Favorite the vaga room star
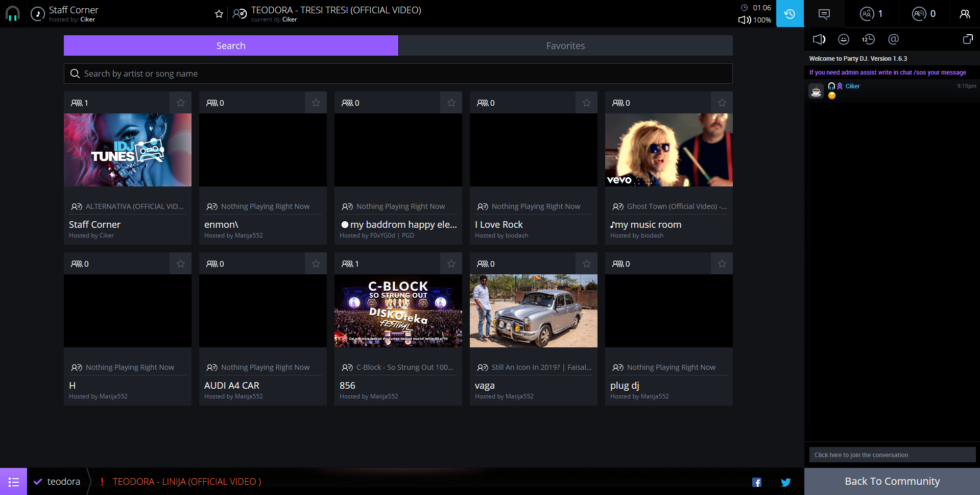The width and height of the screenshot is (980, 495). tap(587, 264)
